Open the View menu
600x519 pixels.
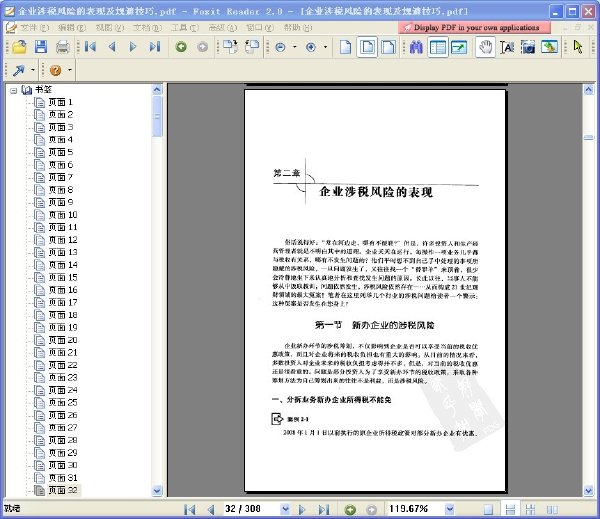110,28
